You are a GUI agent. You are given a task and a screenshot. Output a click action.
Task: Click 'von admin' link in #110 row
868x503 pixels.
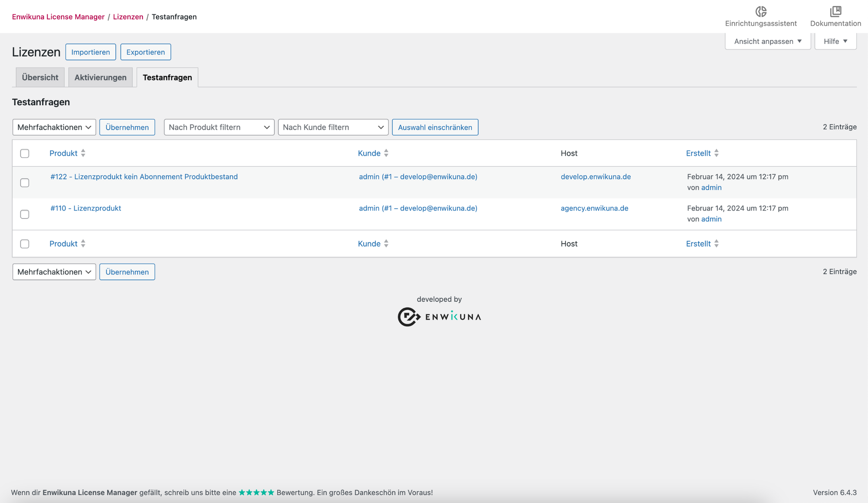[711, 219]
